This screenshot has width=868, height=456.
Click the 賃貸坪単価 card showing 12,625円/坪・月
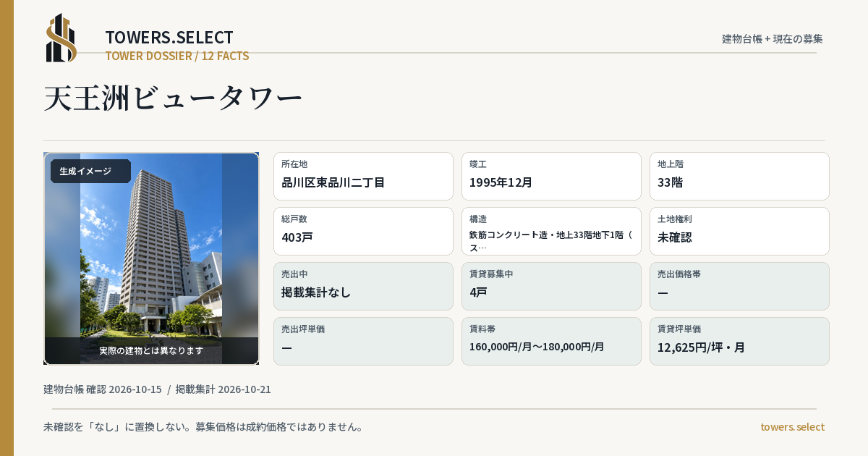739,341
